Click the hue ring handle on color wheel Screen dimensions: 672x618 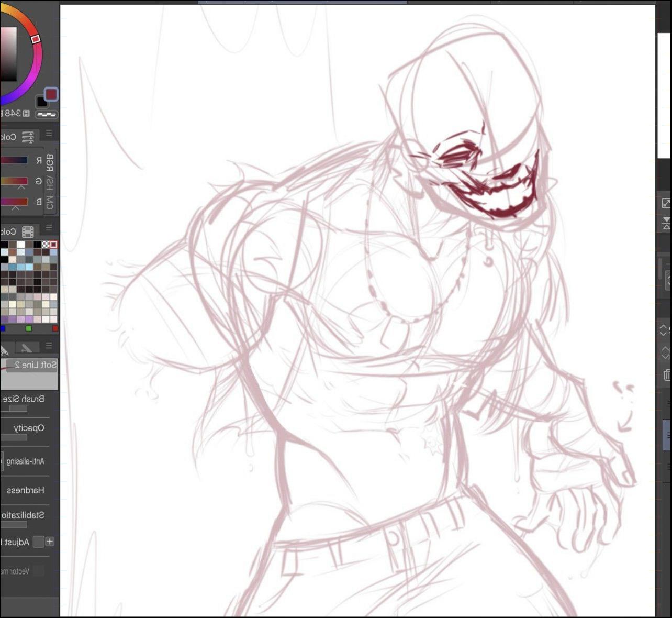36,39
